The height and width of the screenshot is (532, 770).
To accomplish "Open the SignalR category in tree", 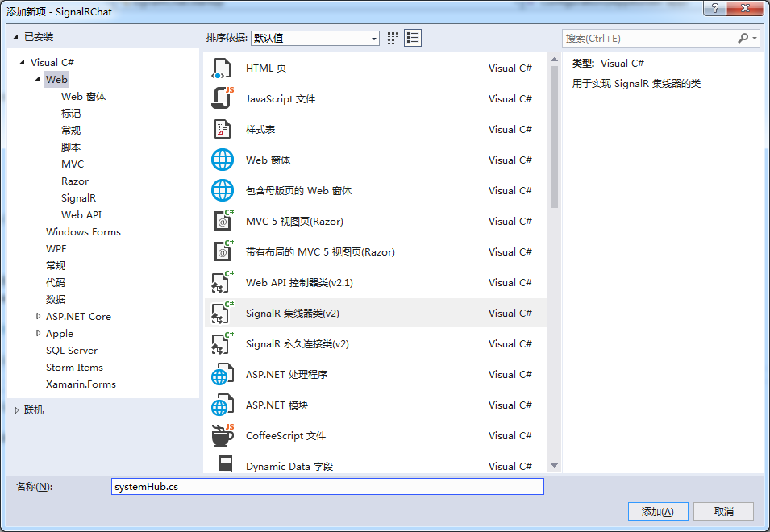I will point(78,197).
